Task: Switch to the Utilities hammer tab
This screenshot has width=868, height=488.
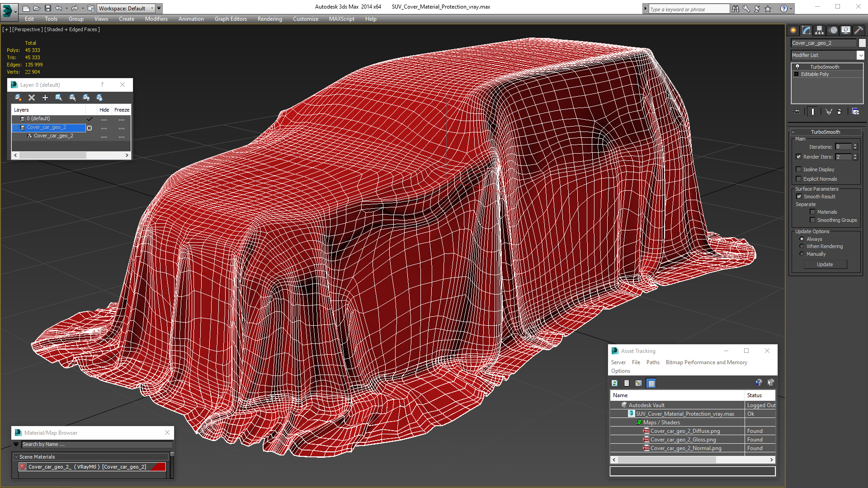Action: coord(859,30)
